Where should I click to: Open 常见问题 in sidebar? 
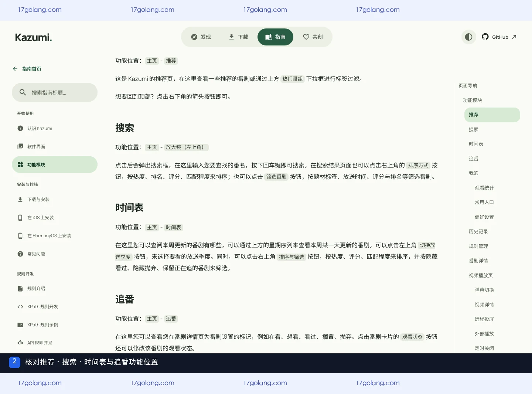click(x=55, y=254)
